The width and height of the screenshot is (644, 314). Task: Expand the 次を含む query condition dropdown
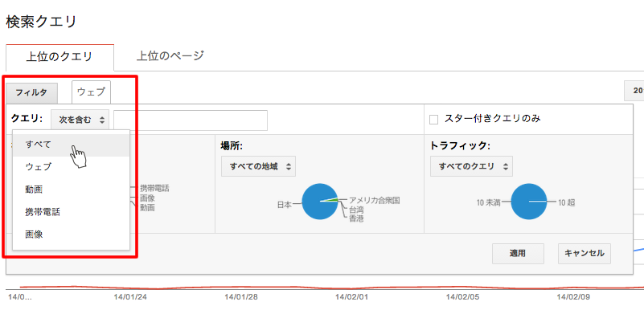[80, 120]
